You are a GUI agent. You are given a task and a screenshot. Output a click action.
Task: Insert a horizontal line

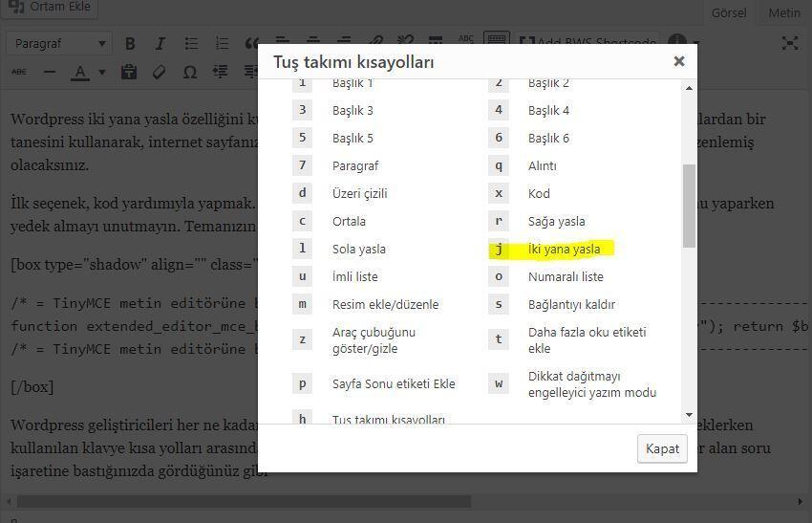point(50,73)
